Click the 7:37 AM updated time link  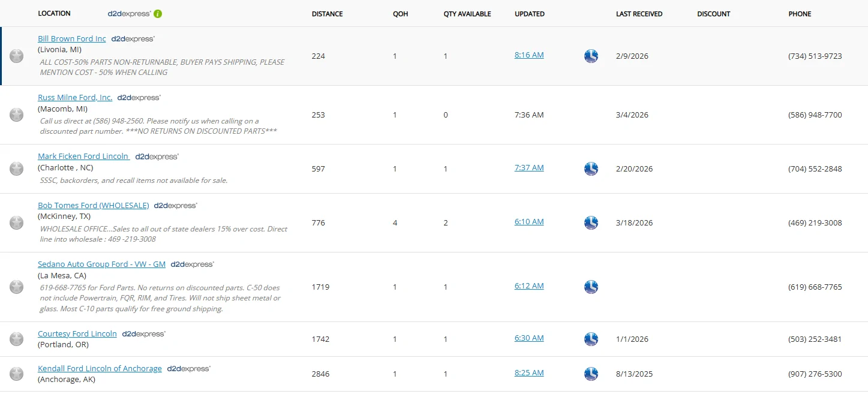click(529, 168)
